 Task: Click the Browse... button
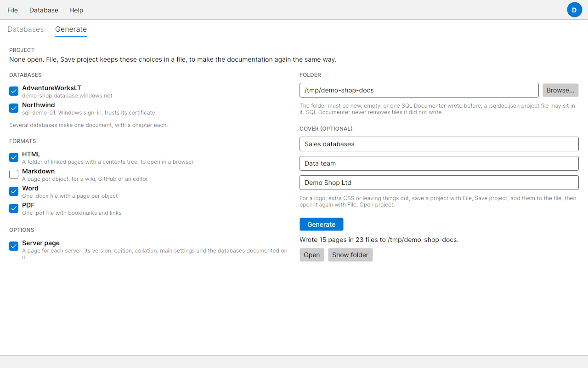(x=560, y=90)
